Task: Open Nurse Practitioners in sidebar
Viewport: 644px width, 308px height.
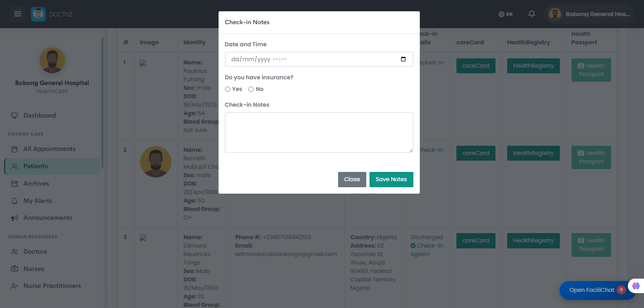Action: pyautogui.click(x=52, y=286)
